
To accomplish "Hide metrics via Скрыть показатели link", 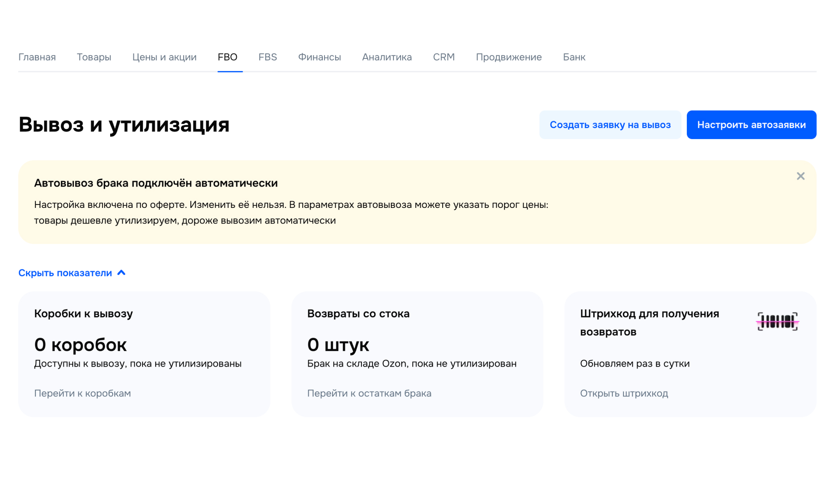I will [65, 273].
